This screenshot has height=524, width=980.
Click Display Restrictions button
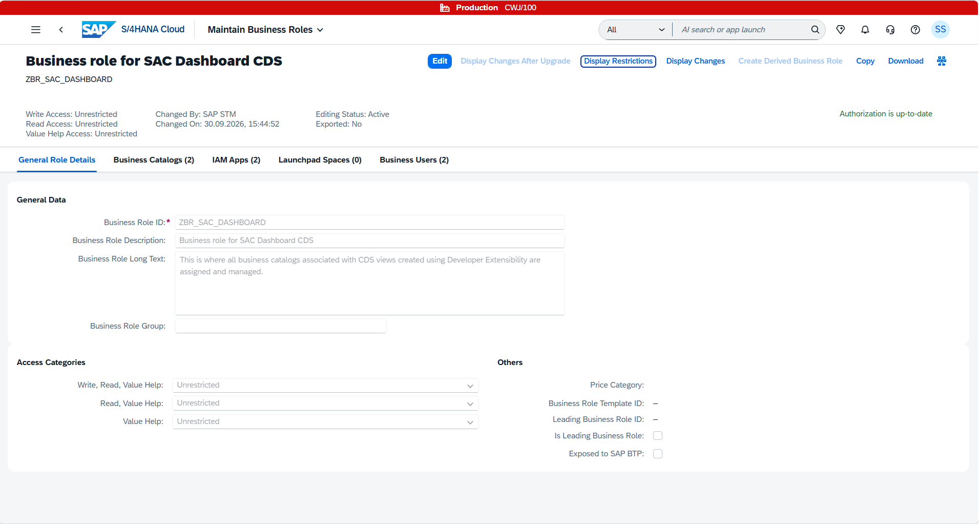click(x=618, y=61)
